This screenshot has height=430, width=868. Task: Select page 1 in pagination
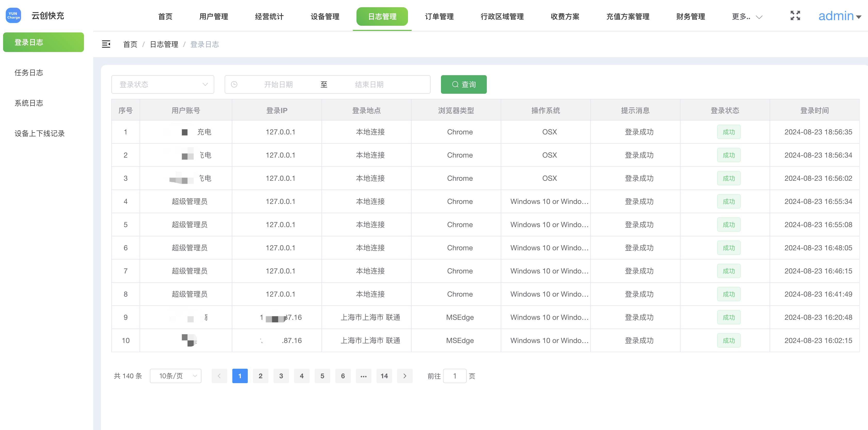pos(240,376)
